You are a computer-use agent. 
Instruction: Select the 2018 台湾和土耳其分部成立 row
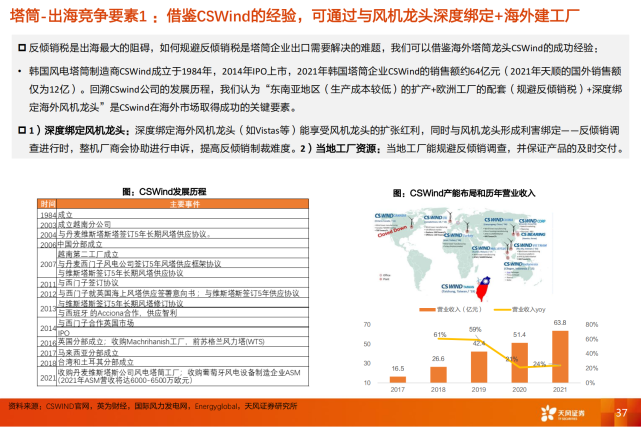tap(173, 362)
